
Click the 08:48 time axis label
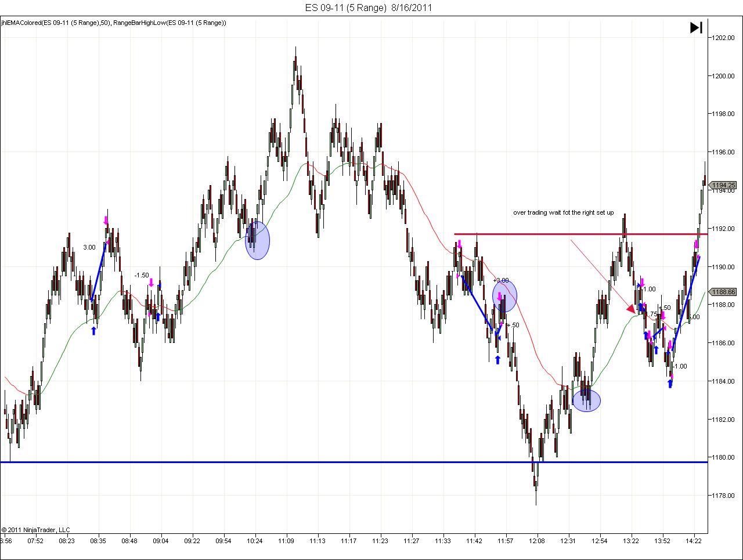(129, 541)
